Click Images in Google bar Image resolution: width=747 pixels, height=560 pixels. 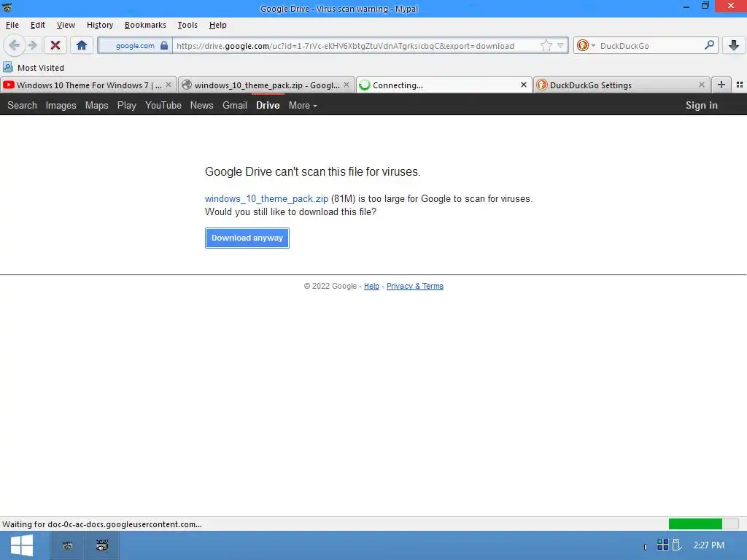tap(61, 105)
